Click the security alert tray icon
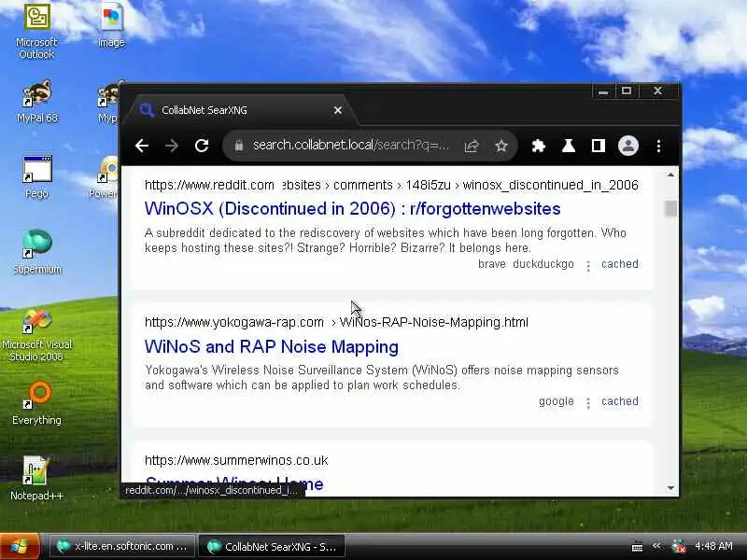This screenshot has width=747, height=560. [x=679, y=547]
